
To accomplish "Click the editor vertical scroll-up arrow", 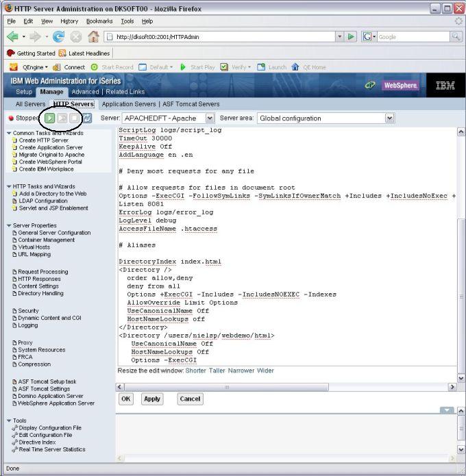I will pyautogui.click(x=461, y=131).
